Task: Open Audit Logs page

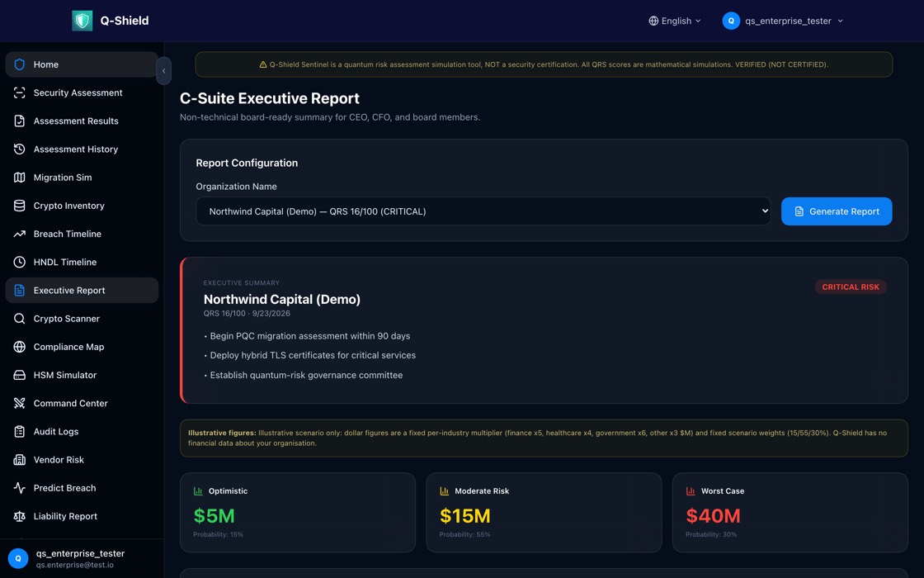Action: coord(82,432)
